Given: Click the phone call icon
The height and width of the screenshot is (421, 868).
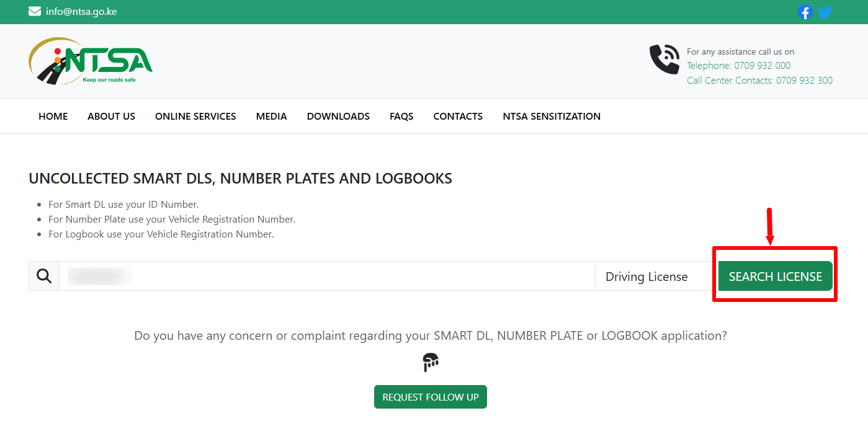Looking at the screenshot, I should (x=664, y=60).
